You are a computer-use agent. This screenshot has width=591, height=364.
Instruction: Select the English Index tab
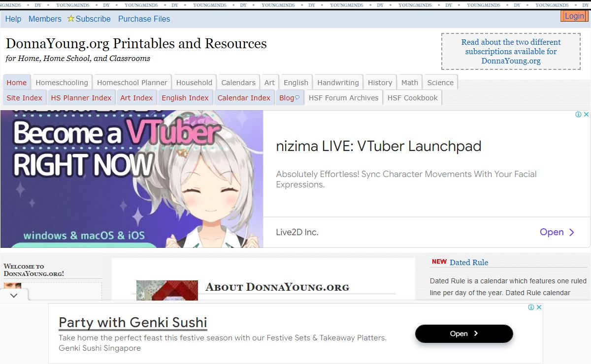click(x=185, y=98)
